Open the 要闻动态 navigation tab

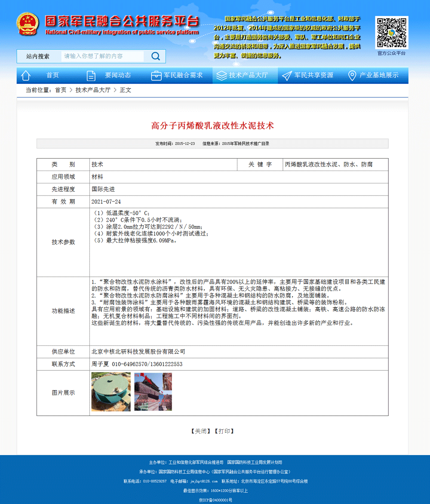click(x=118, y=75)
